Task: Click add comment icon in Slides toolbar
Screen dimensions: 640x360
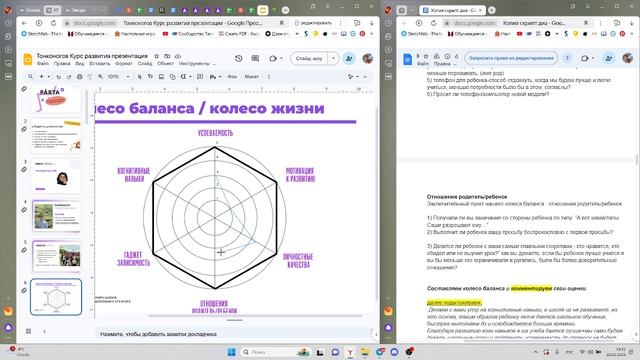Action: (200, 76)
